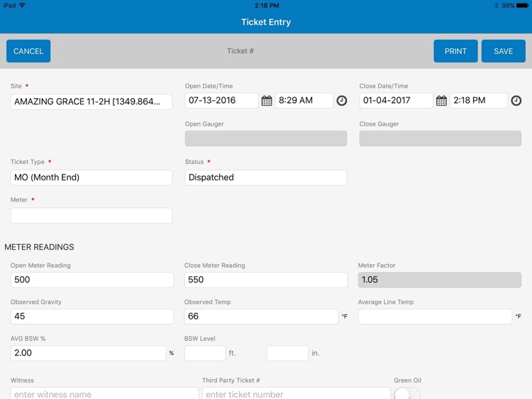The height and width of the screenshot is (399, 532).
Task: Focus the BSW Level feet field
Action: coord(205,353)
